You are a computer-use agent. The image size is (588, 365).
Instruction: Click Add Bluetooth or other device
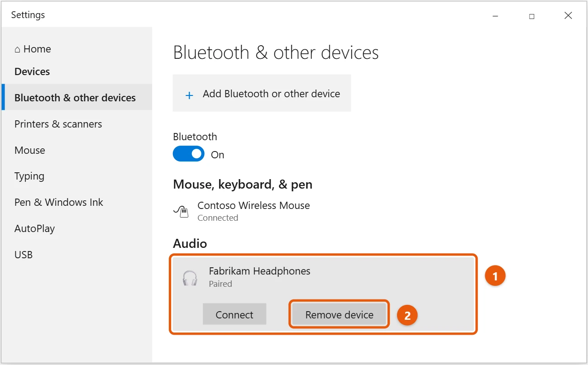tap(262, 93)
